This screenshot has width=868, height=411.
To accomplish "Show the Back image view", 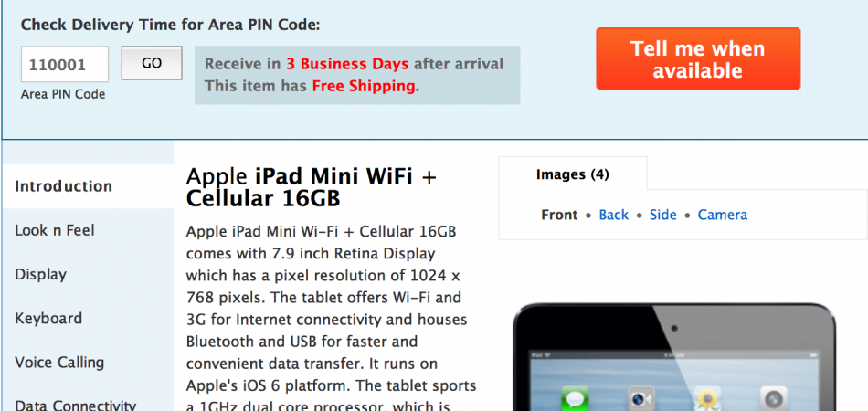I will pyautogui.click(x=613, y=215).
